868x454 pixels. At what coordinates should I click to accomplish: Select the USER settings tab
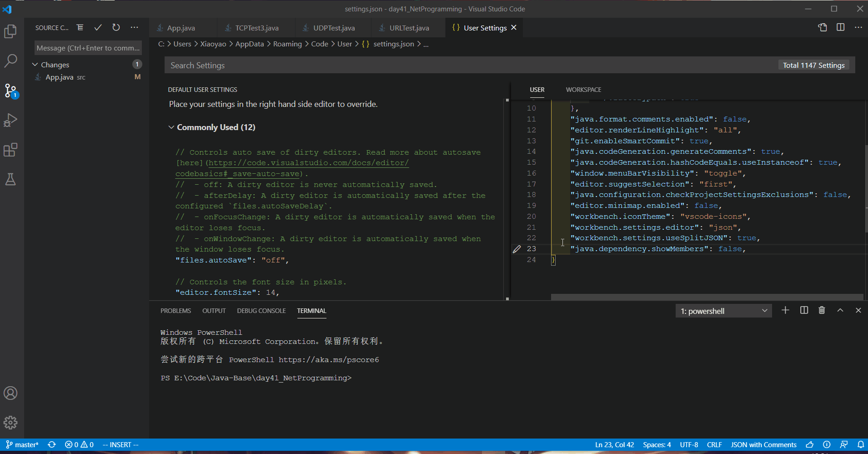(537, 90)
